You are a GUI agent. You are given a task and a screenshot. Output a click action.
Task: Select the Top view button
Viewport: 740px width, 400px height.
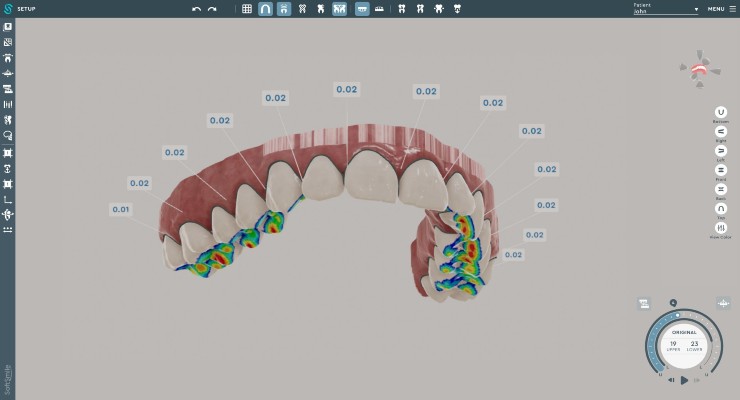point(720,208)
